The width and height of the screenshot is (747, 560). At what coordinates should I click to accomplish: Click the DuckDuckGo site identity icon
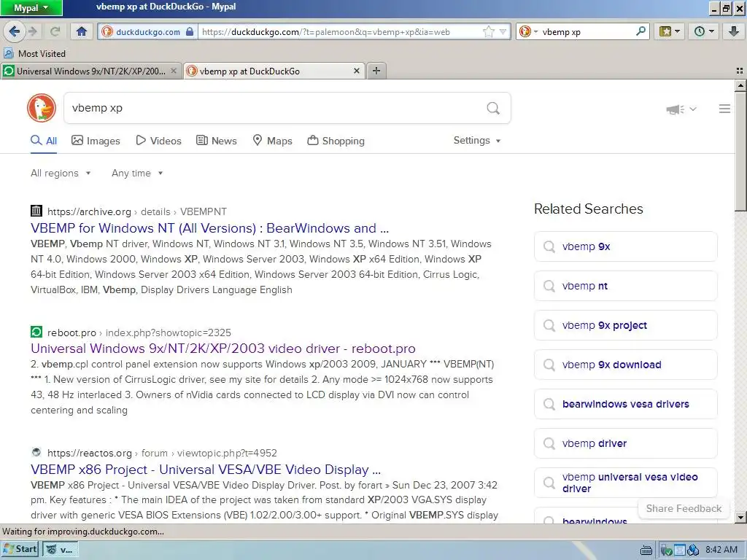[x=107, y=32]
